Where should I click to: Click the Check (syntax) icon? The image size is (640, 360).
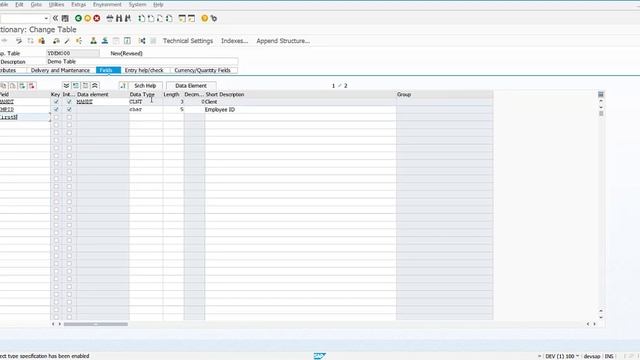point(56,41)
